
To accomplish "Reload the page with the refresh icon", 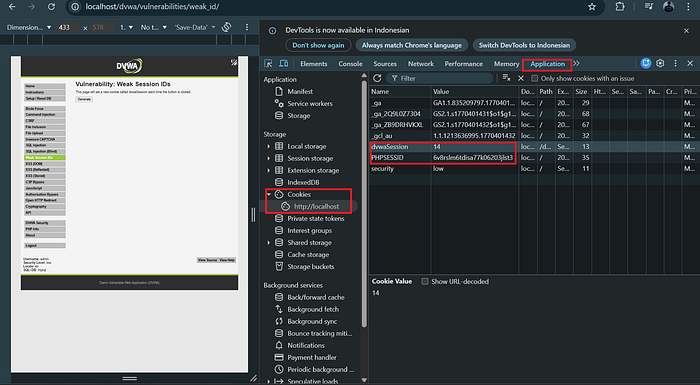I will (51, 7).
